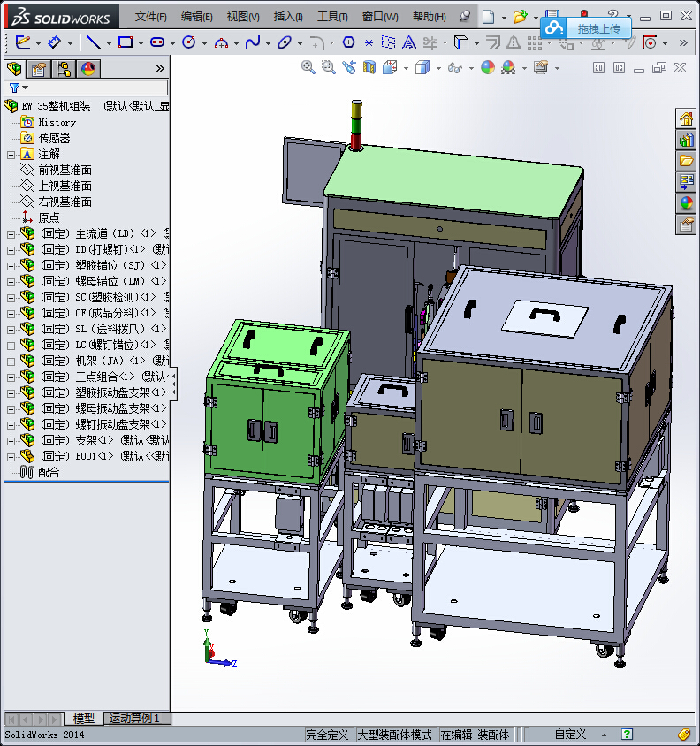Click the Convert Entities tool
This screenshot has width=700, height=746.
click(x=461, y=42)
